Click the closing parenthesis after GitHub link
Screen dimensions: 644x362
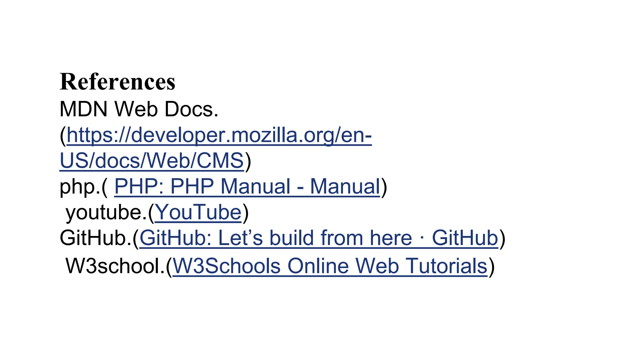tap(502, 239)
